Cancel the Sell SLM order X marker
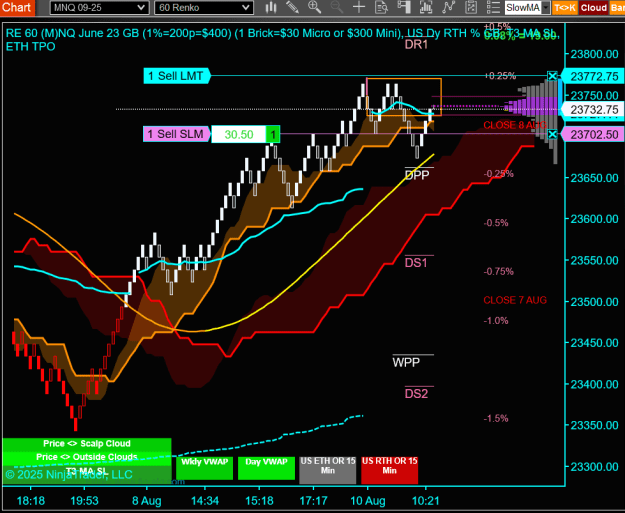 552,134
